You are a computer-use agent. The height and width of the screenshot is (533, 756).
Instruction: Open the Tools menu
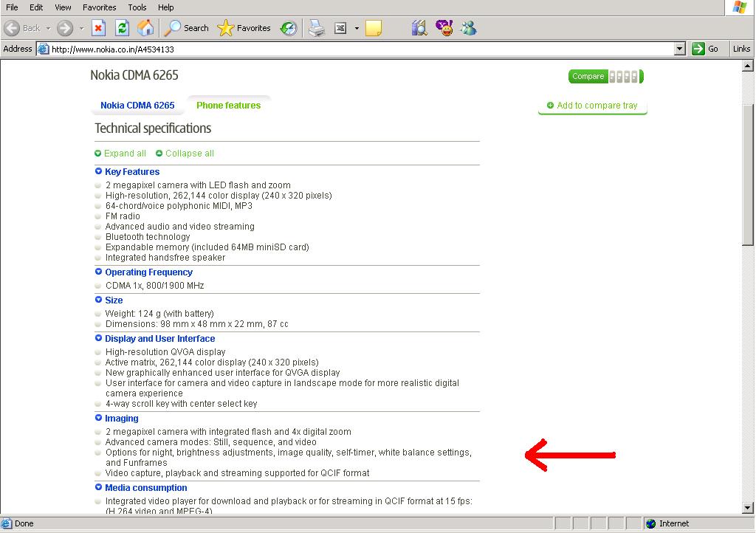(137, 7)
